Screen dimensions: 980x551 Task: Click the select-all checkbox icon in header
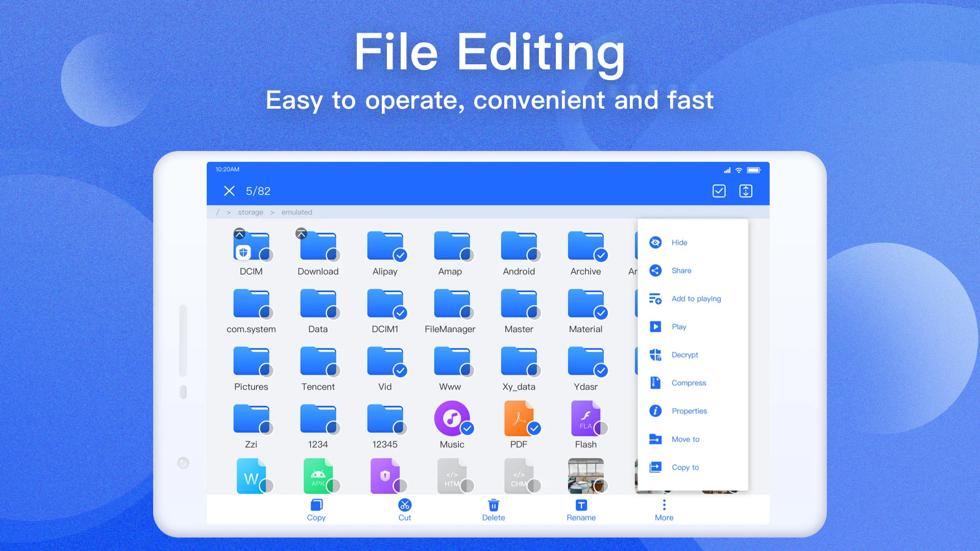[719, 191]
